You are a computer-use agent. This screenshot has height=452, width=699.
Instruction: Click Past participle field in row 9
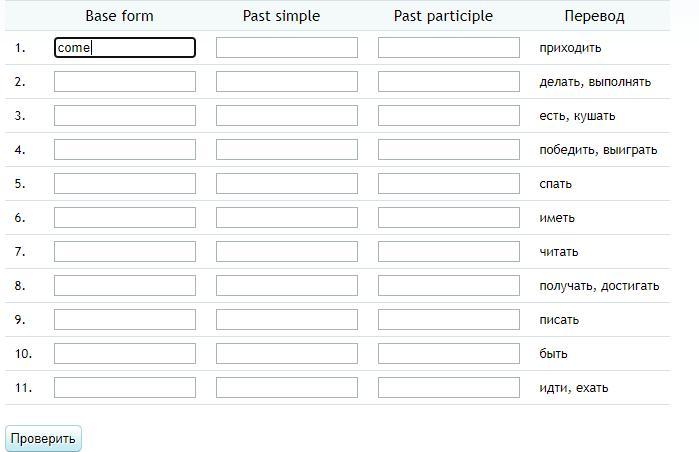448,320
